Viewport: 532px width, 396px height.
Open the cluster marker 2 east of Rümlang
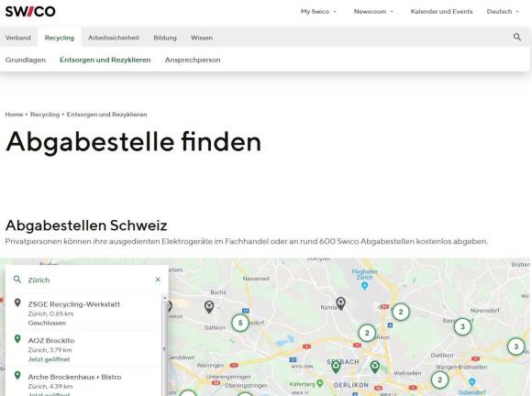401,312
